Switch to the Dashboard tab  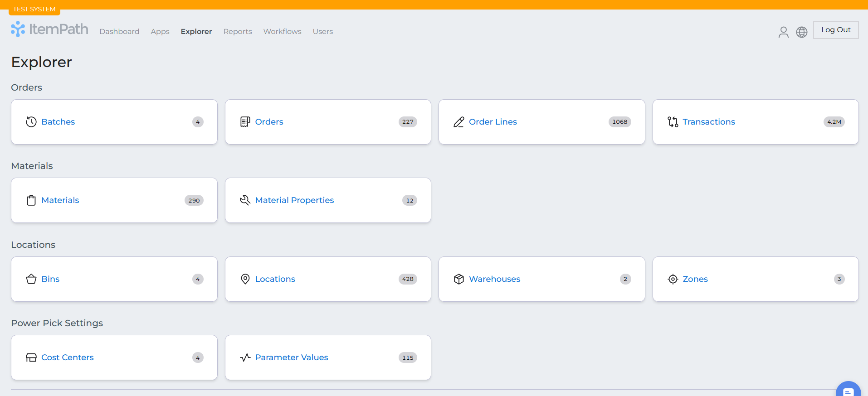[x=119, y=32]
